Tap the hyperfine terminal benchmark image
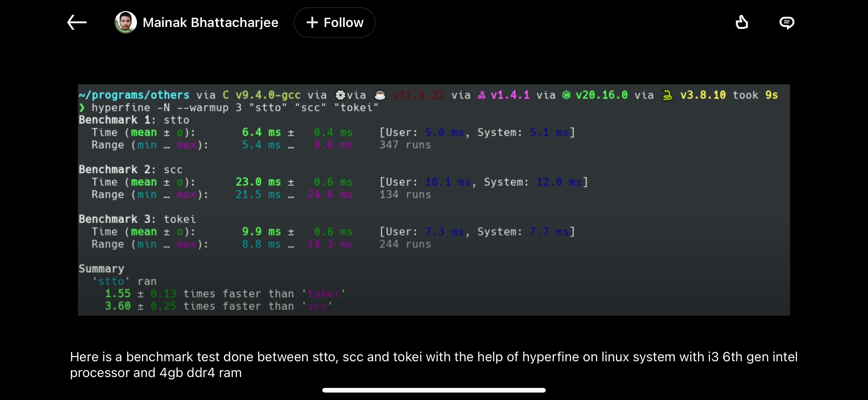Viewport: 868px width, 400px height. (434, 200)
